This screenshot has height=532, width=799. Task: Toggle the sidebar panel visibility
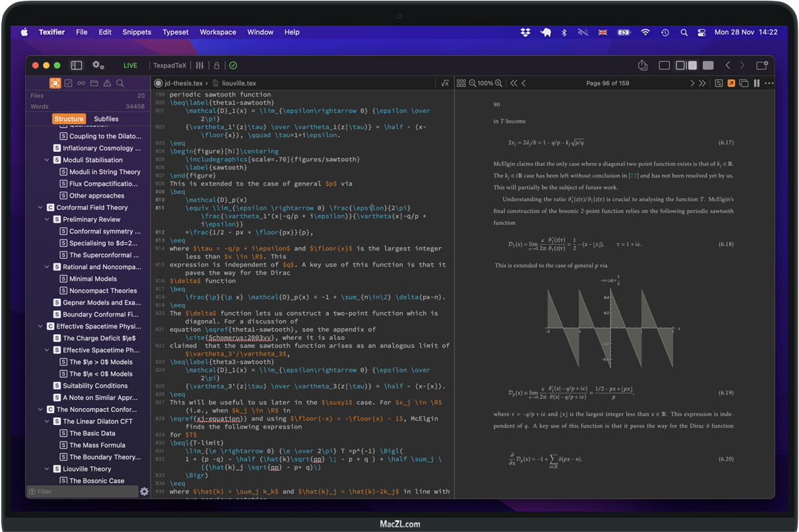[x=77, y=65]
